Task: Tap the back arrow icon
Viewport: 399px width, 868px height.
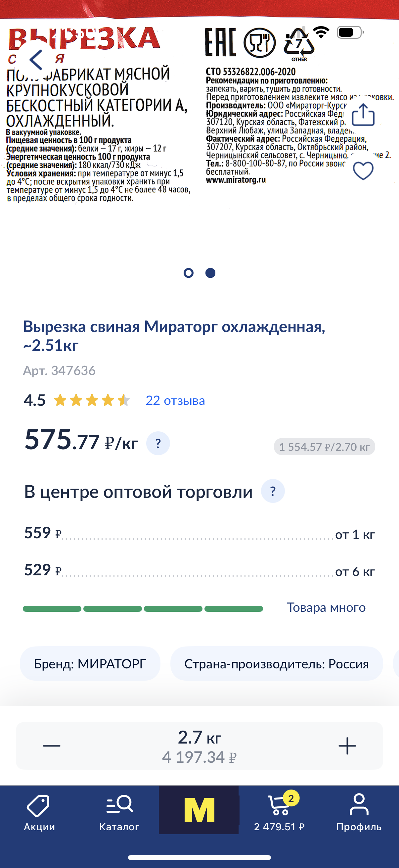Action: click(36, 60)
